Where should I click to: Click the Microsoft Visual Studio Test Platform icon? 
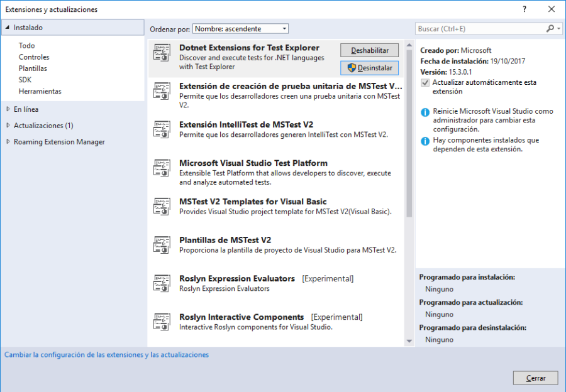click(162, 168)
